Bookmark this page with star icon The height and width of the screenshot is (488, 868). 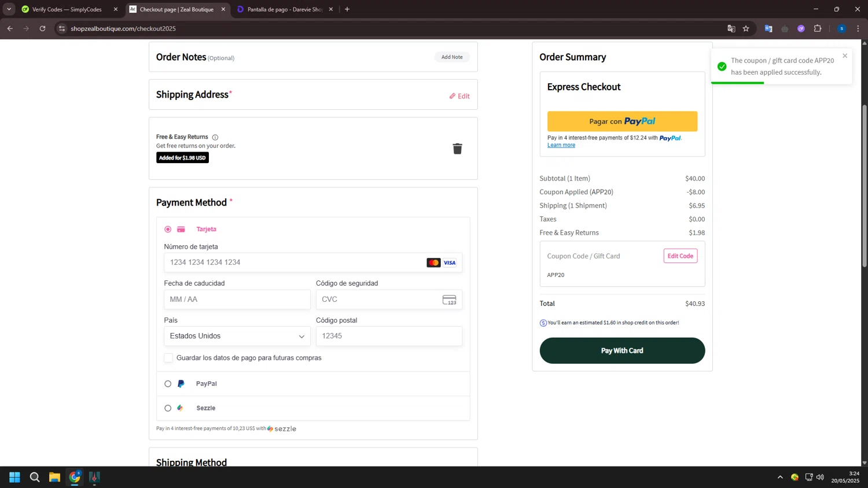[x=746, y=28]
